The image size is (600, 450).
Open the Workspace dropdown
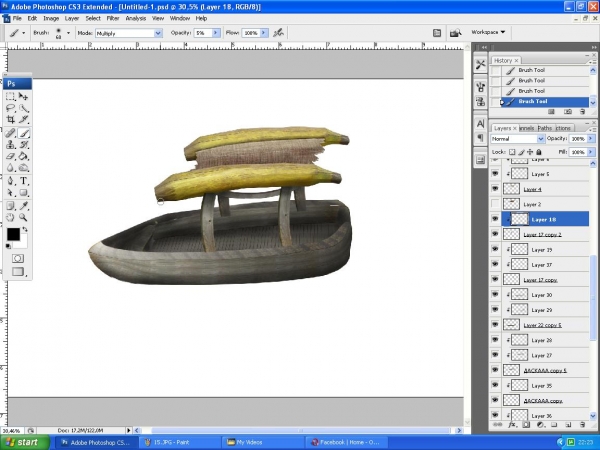coord(488,32)
